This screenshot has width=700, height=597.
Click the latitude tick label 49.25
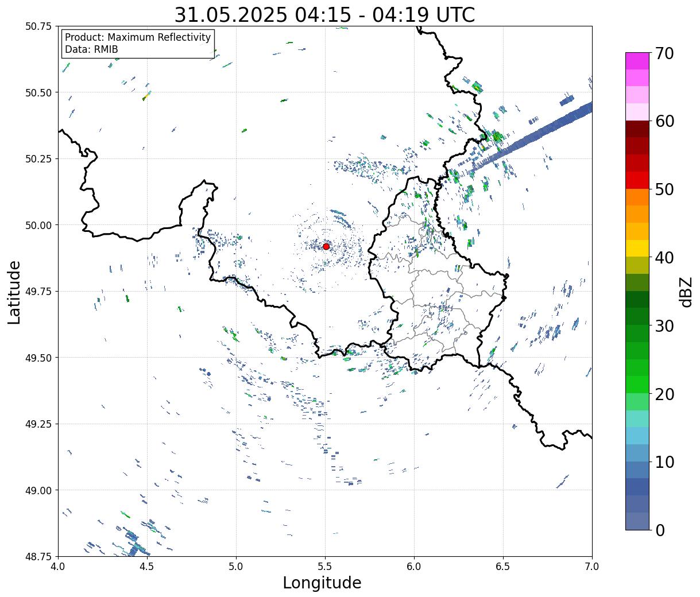[x=38, y=424]
